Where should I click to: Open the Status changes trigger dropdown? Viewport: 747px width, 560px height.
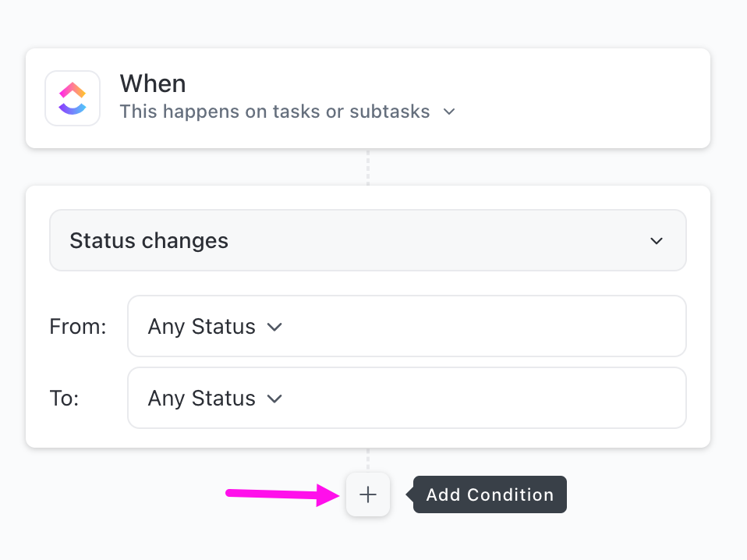(x=367, y=240)
